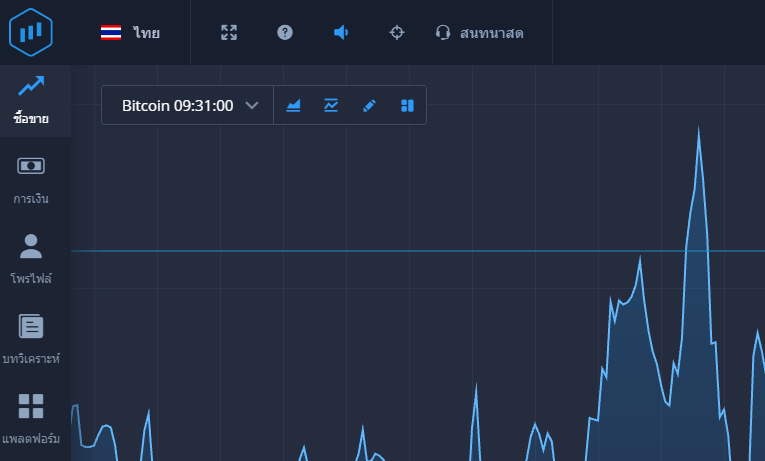The height and width of the screenshot is (461, 765).
Task: Click the chevron beside Bitcoin 09:31:00
Action: pyautogui.click(x=252, y=105)
